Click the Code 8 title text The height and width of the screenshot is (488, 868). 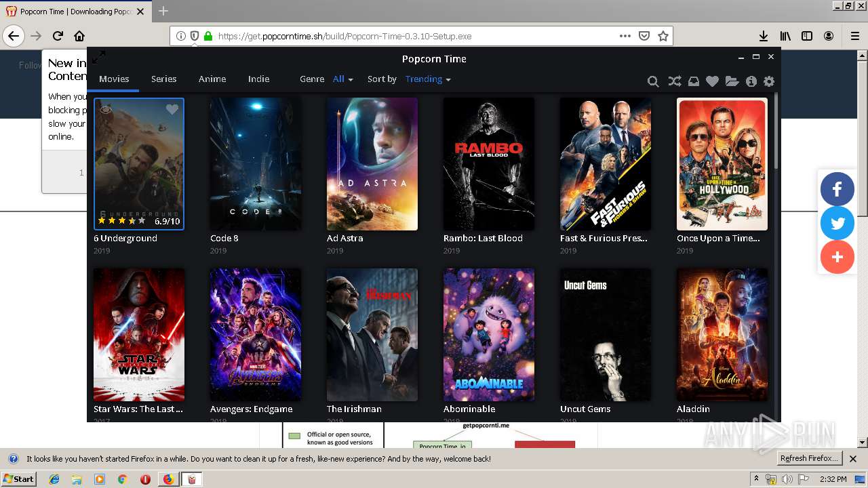(224, 239)
